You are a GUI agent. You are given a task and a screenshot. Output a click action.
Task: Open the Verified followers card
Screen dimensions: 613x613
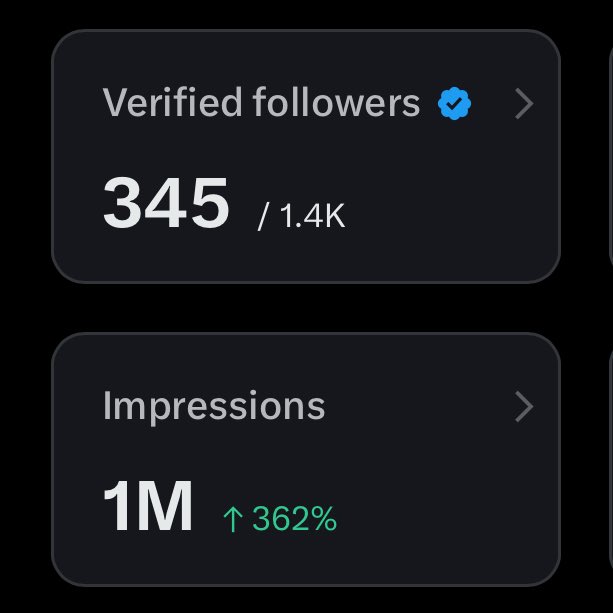coord(306,156)
